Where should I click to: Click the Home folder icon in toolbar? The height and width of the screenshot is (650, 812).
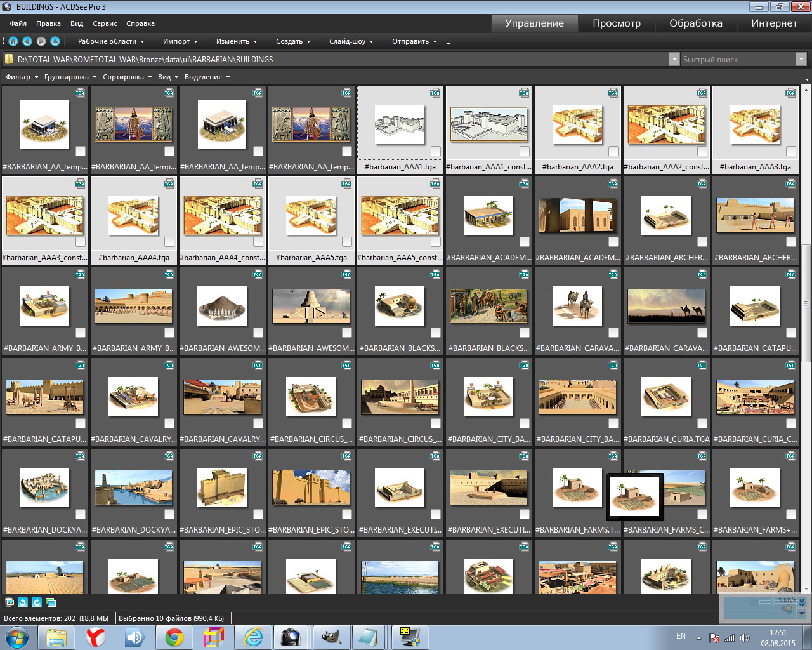coord(13,41)
